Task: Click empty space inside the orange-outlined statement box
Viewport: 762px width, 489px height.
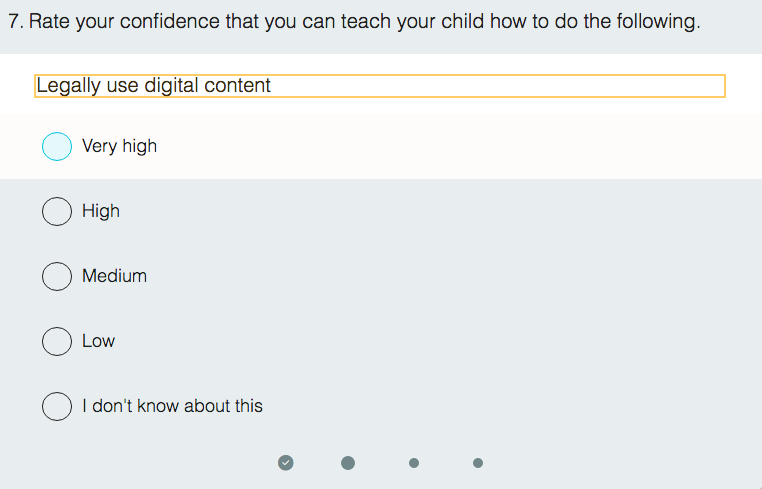Action: (500, 86)
